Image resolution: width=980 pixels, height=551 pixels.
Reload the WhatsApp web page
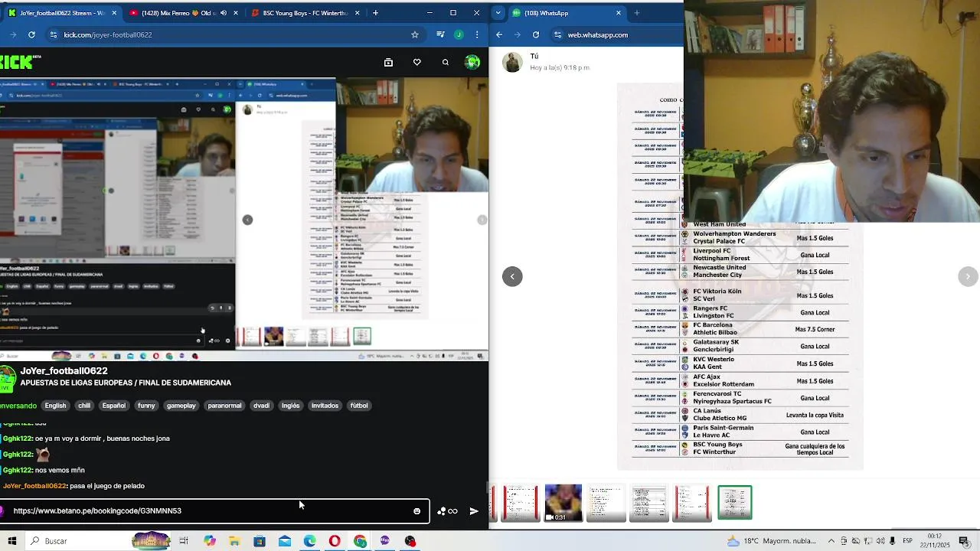536,34
